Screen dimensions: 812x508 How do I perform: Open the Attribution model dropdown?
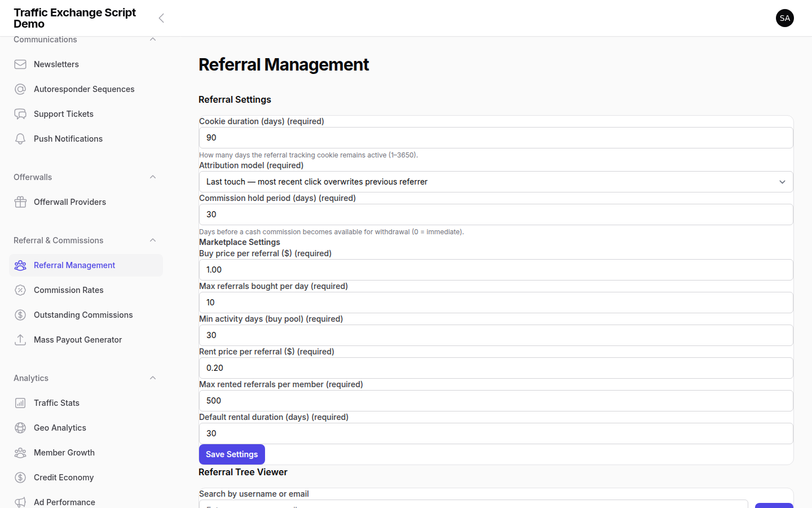tap(495, 181)
